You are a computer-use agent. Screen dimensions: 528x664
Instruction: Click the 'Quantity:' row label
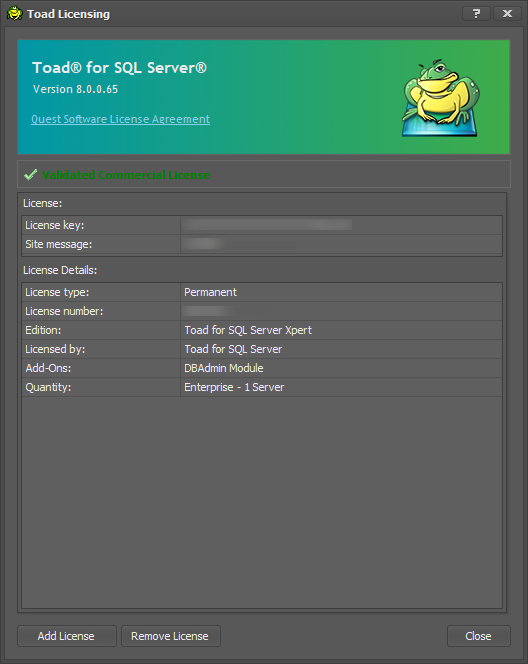(48, 387)
